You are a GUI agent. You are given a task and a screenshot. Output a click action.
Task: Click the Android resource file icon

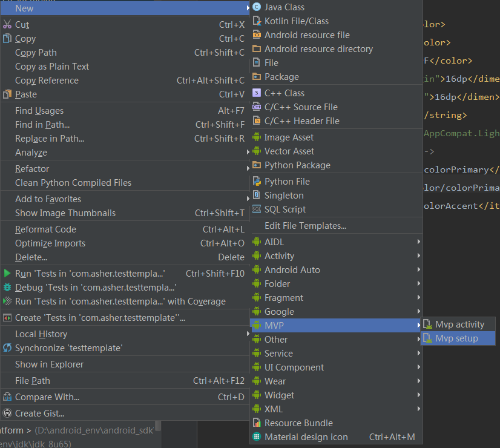257,35
